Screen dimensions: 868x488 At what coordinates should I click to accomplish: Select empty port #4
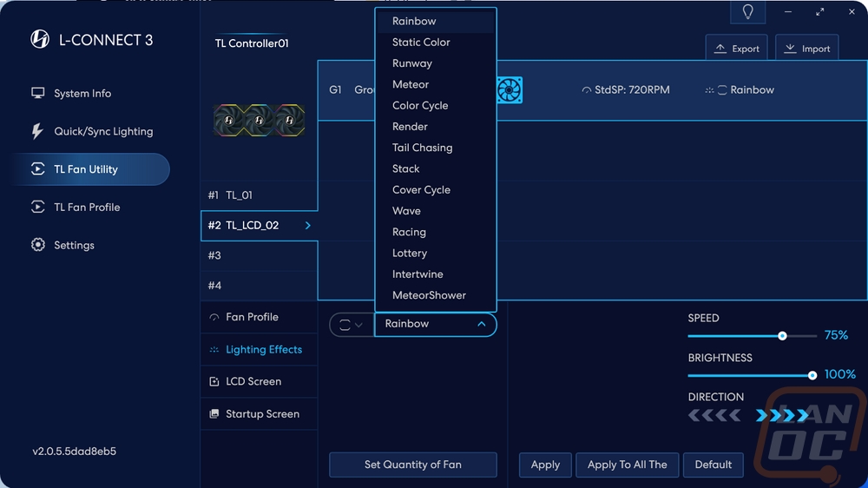259,286
